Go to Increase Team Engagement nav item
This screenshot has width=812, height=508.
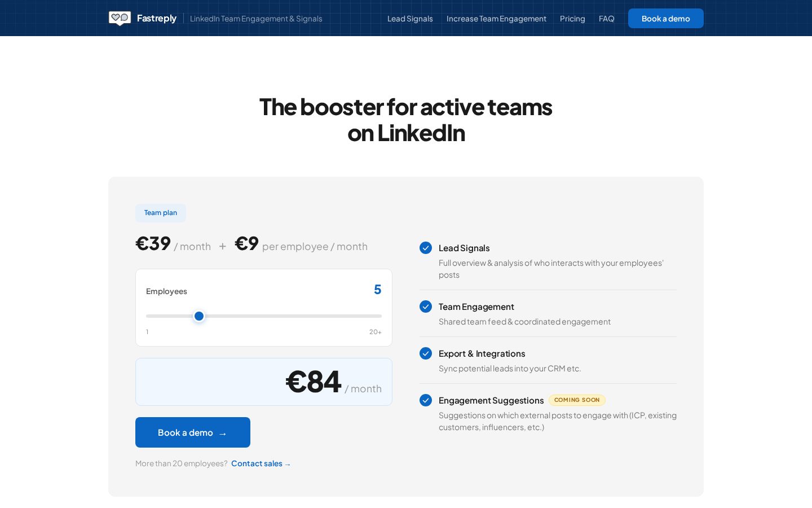496,19
